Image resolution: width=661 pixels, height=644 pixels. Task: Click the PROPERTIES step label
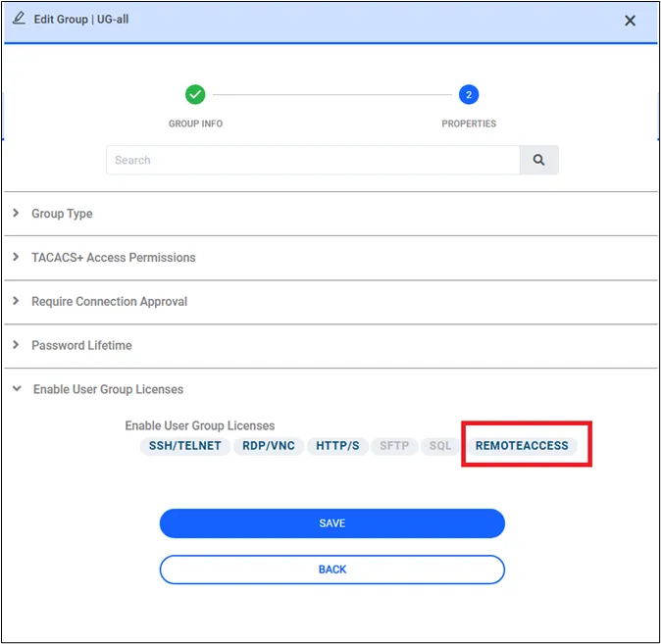tap(469, 124)
